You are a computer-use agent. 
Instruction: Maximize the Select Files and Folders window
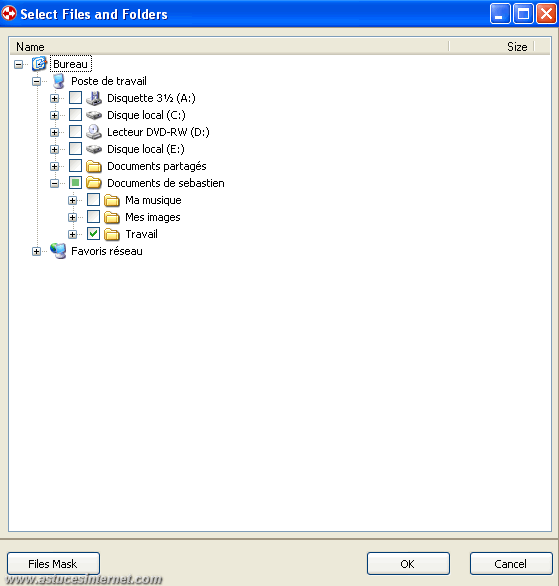(x=523, y=14)
